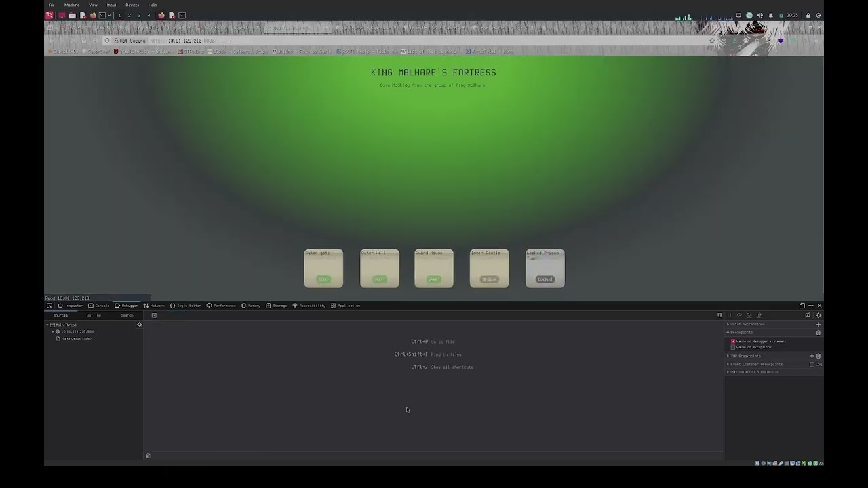The image size is (868, 488).
Task: Toggle the sources pane collapse icon
Action: (x=154, y=315)
